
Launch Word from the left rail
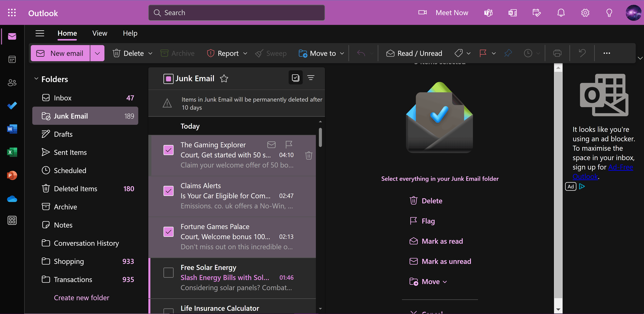[x=12, y=129]
